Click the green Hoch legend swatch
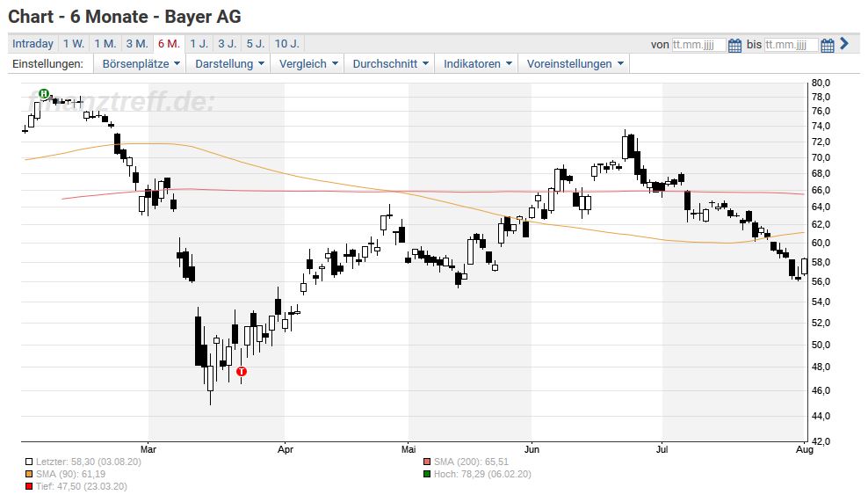868x502 pixels. pyautogui.click(x=427, y=474)
